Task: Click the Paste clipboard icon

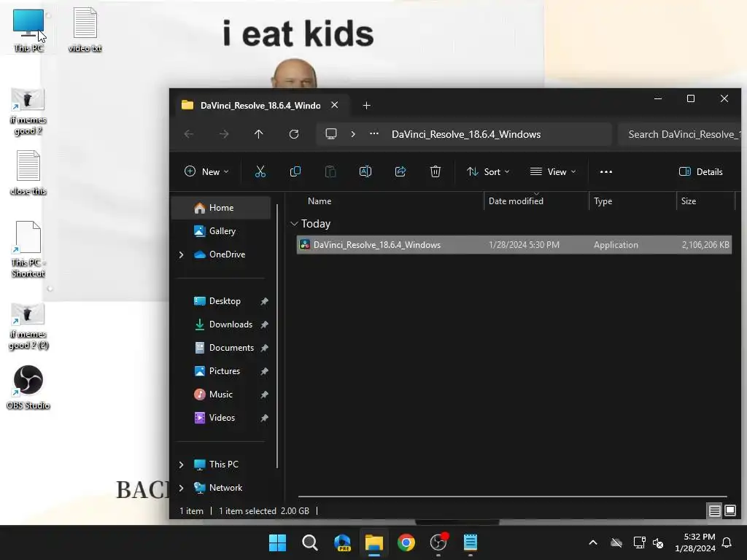Action: coord(330,171)
